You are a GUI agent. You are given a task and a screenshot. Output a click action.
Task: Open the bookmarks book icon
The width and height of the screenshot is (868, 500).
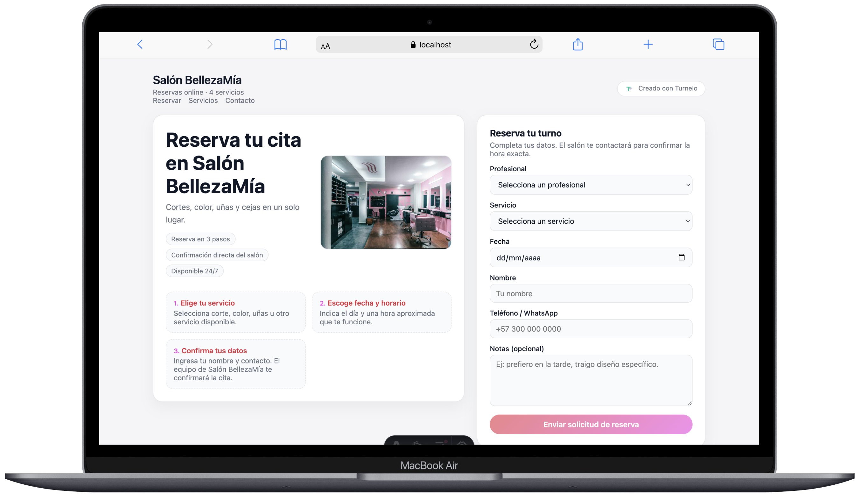tap(280, 44)
